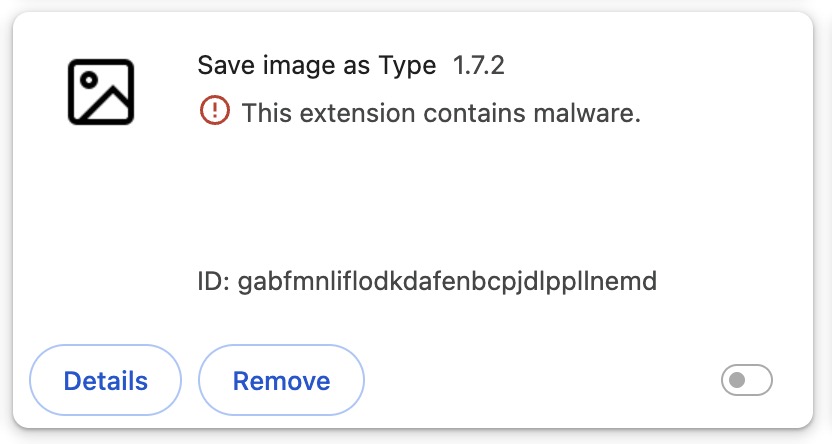Click the word "malware" in the warning

590,112
